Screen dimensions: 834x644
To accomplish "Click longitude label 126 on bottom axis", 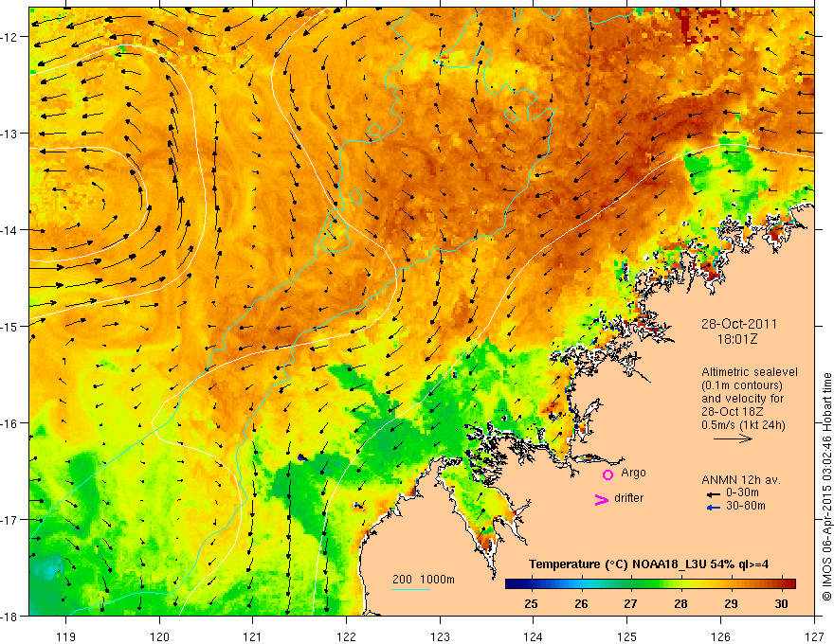I will pyautogui.click(x=720, y=636).
